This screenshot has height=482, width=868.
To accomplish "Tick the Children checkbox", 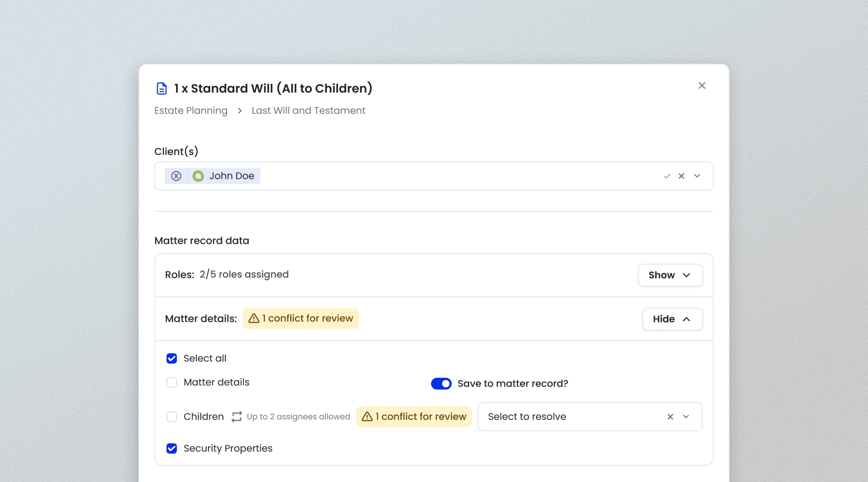I will click(172, 416).
